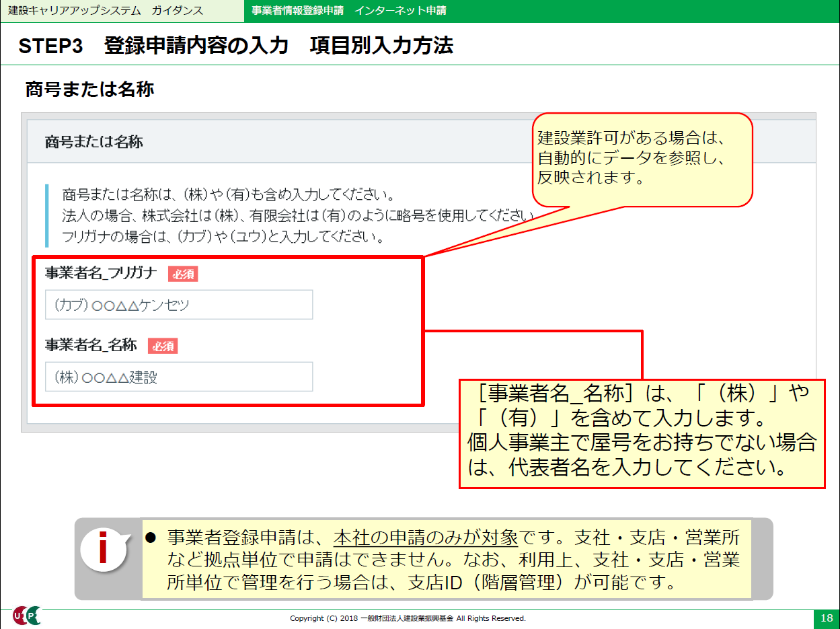Click the 事業者名_フリガナ label

click(102, 273)
